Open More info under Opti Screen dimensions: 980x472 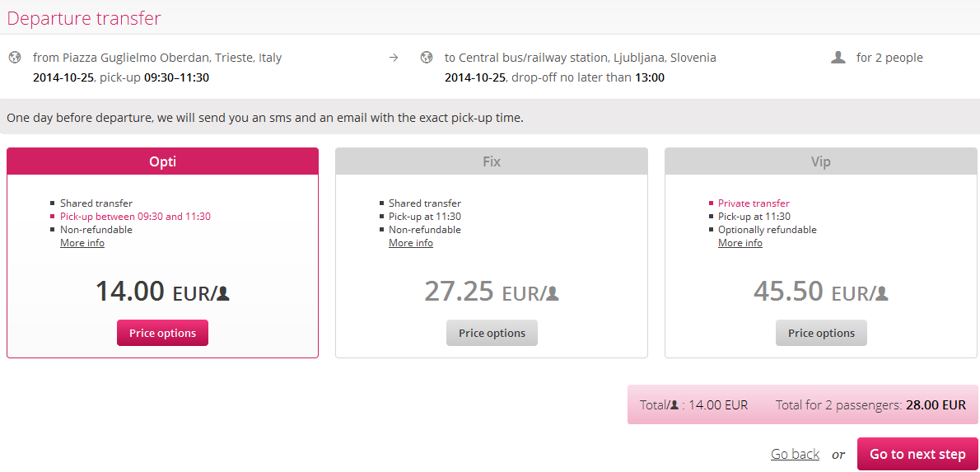pyautogui.click(x=82, y=242)
